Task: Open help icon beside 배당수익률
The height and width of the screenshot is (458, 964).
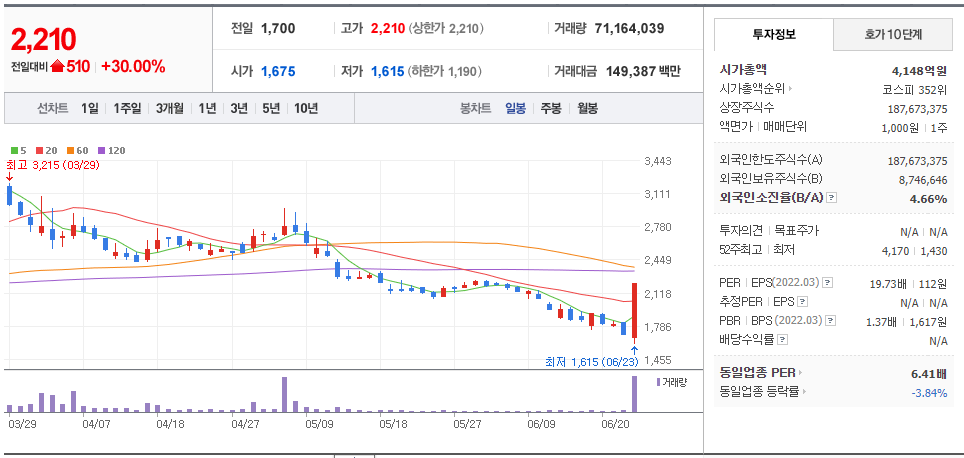Action: pos(781,339)
